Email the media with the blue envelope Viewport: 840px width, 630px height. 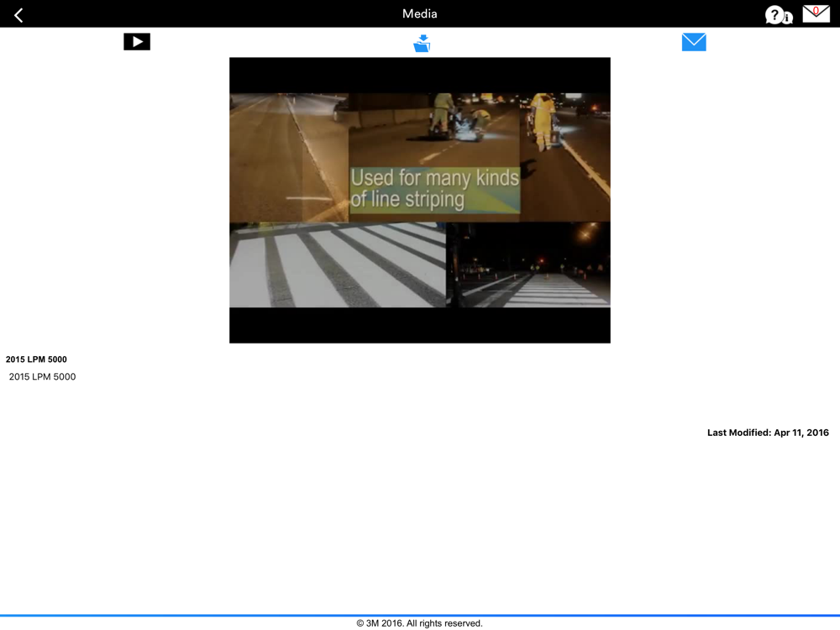tap(694, 42)
